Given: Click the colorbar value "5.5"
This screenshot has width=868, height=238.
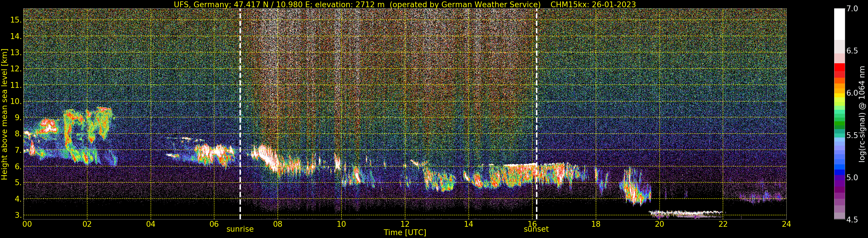Looking at the screenshot, I should (852, 135).
